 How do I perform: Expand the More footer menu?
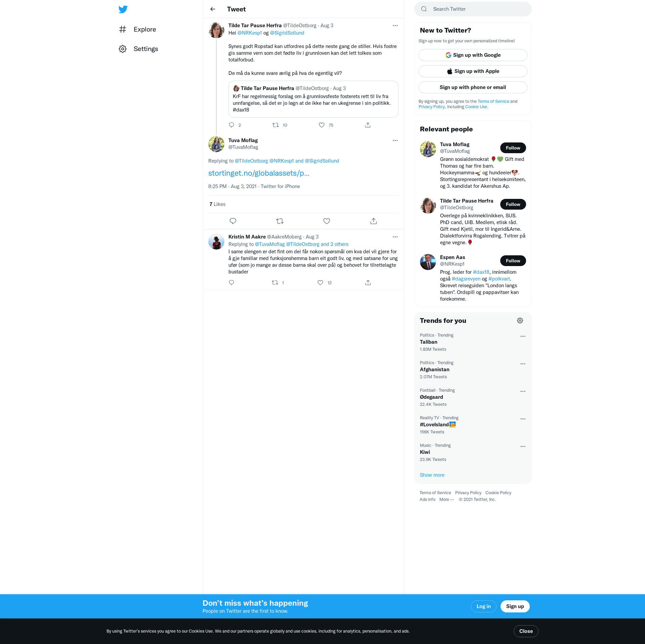[x=446, y=500]
